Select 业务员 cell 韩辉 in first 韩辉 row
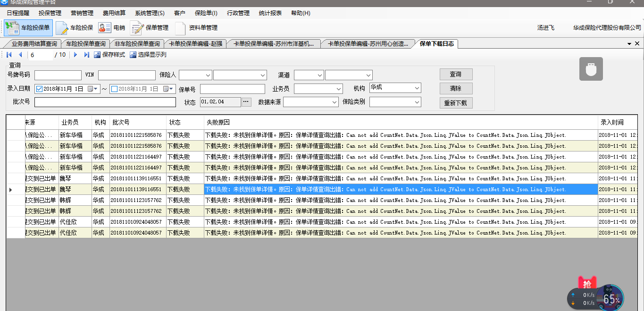 pyautogui.click(x=75, y=200)
